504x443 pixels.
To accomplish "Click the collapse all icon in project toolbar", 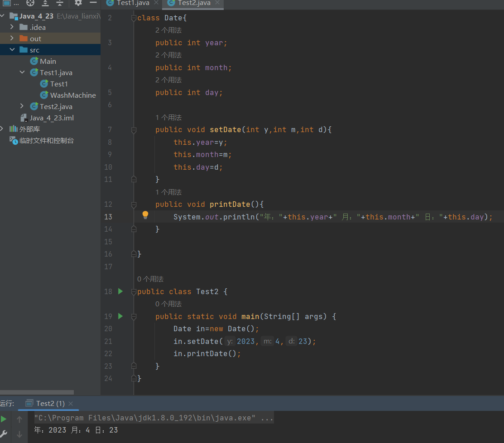I will (60, 3).
